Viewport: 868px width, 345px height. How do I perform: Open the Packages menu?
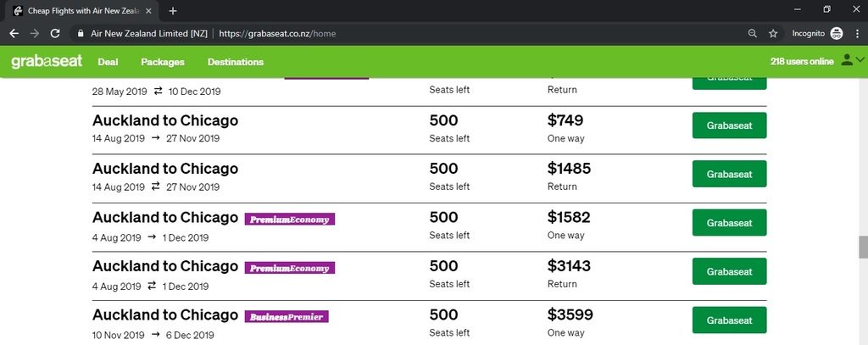point(163,62)
